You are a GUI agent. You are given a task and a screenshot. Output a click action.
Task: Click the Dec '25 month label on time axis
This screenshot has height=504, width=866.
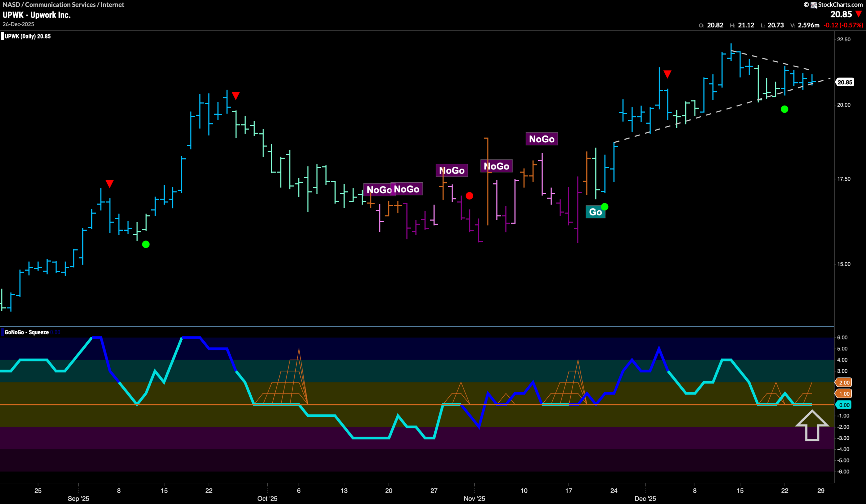645,499
